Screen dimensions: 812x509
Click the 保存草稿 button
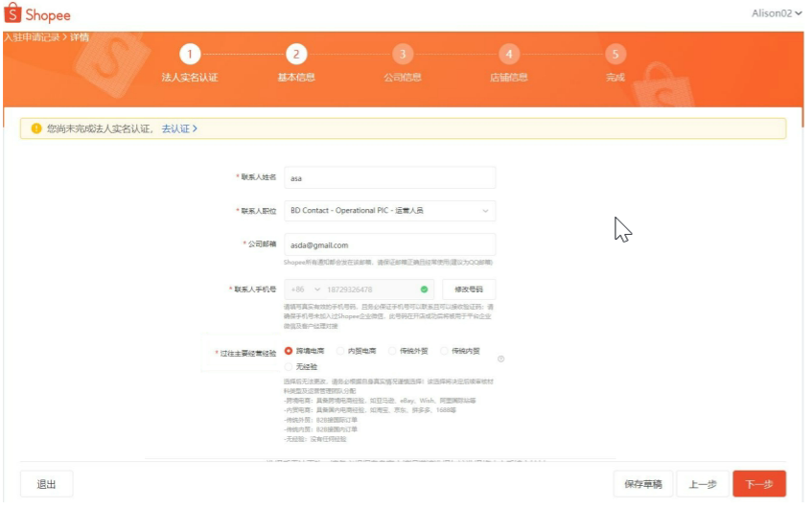pos(642,484)
